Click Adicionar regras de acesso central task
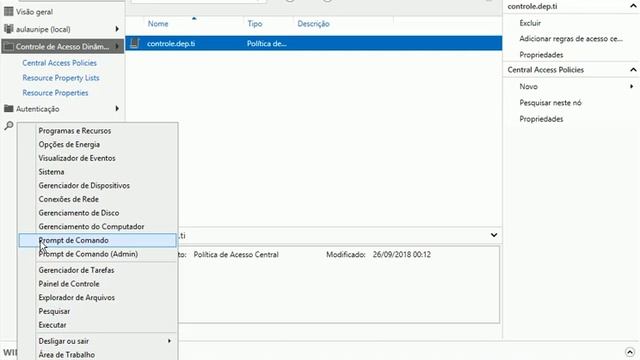Screen dimensions: 640x360 [571, 39]
